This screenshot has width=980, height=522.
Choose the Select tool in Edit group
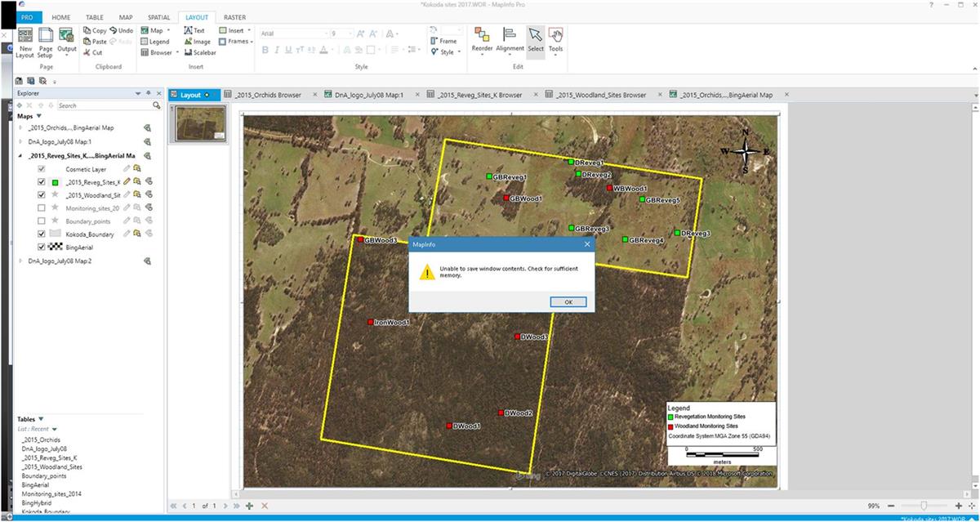coord(535,38)
